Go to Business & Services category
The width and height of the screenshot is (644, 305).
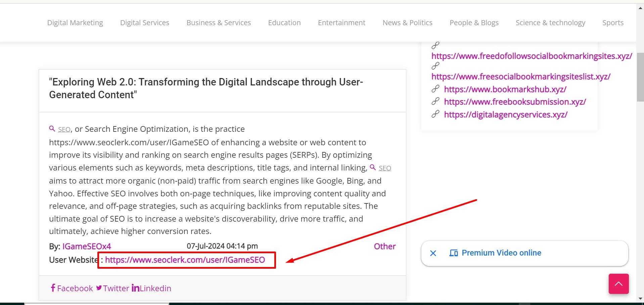[x=219, y=23]
